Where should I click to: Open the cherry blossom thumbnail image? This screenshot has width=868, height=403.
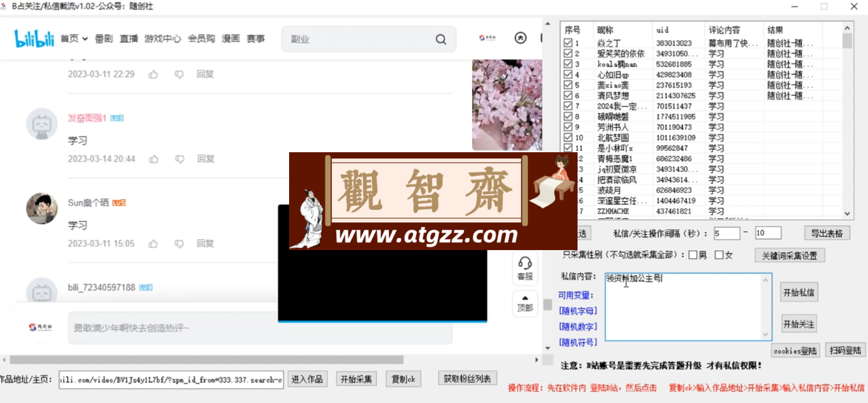[507, 105]
